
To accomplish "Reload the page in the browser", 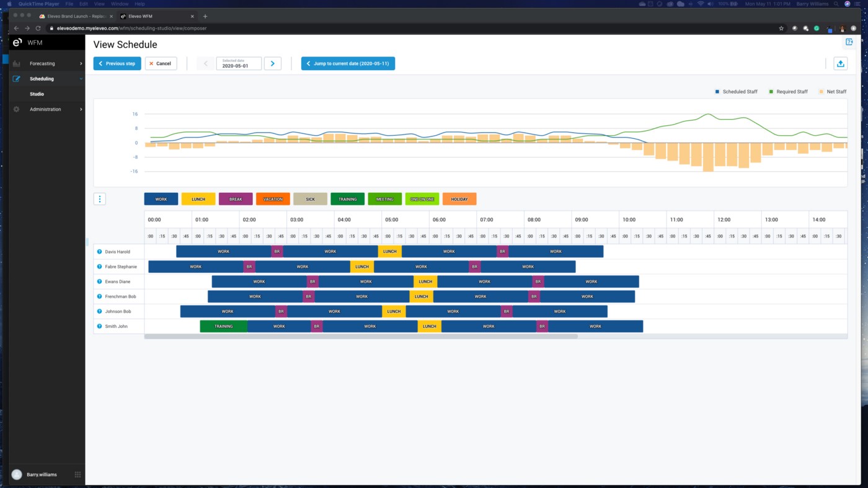I will coord(38,28).
